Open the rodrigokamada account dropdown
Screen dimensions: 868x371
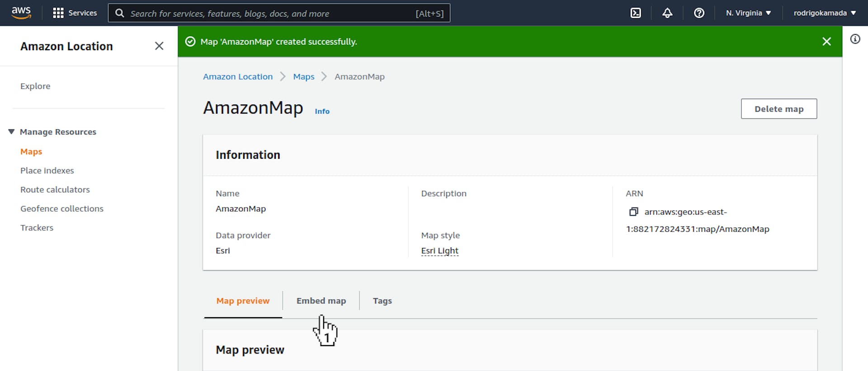point(825,13)
